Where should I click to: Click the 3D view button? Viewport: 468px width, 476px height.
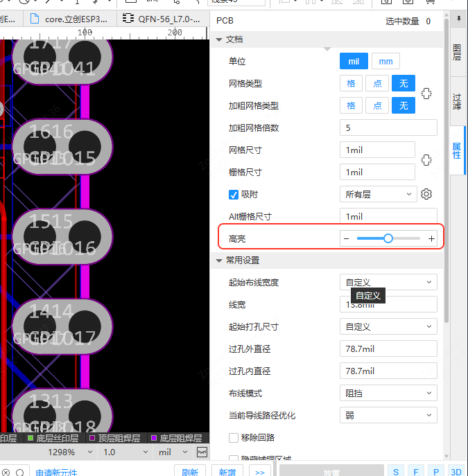[x=456, y=472]
